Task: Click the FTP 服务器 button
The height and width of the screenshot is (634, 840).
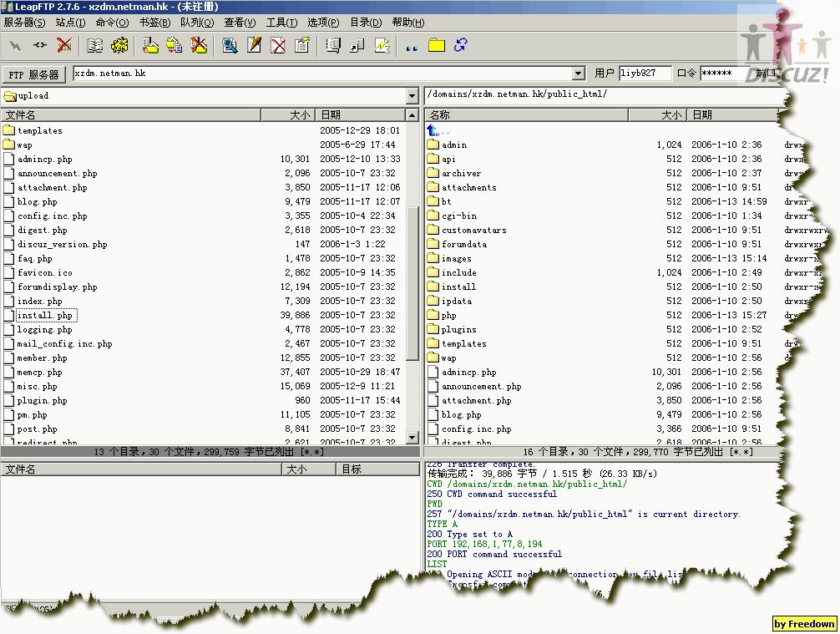Action: [x=33, y=74]
